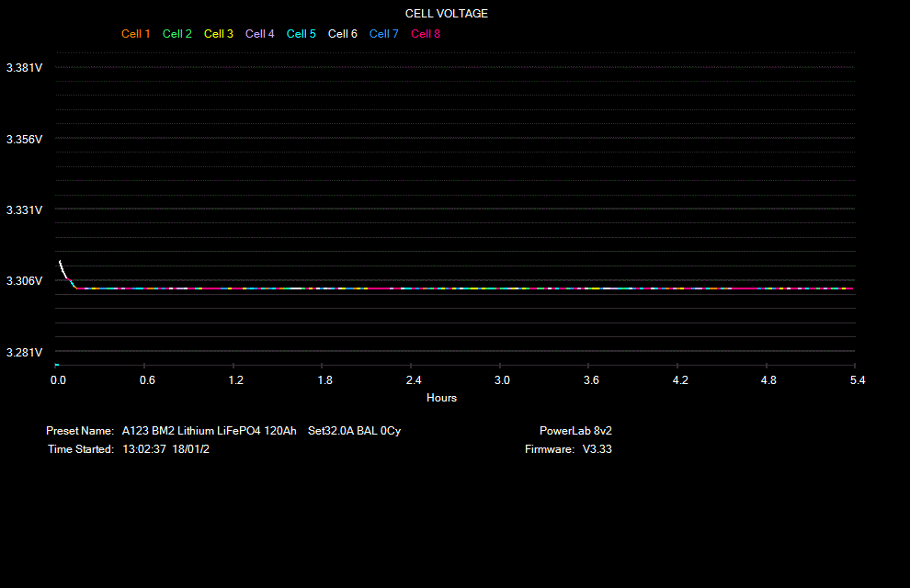Select the Cell 5 legend entry
Viewport: 910px width, 588px height.
point(301,33)
